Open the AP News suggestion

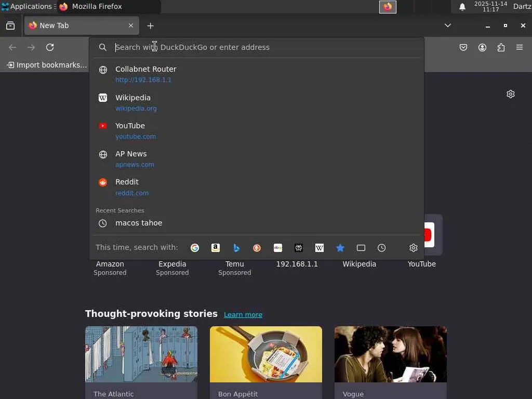pos(257,159)
